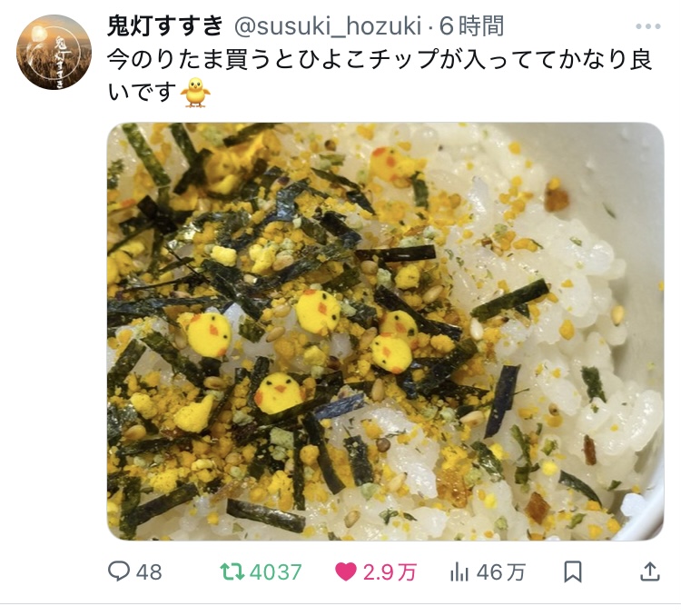Click the second line text いです
The width and height of the screenshot is (681, 616).
pos(143,92)
